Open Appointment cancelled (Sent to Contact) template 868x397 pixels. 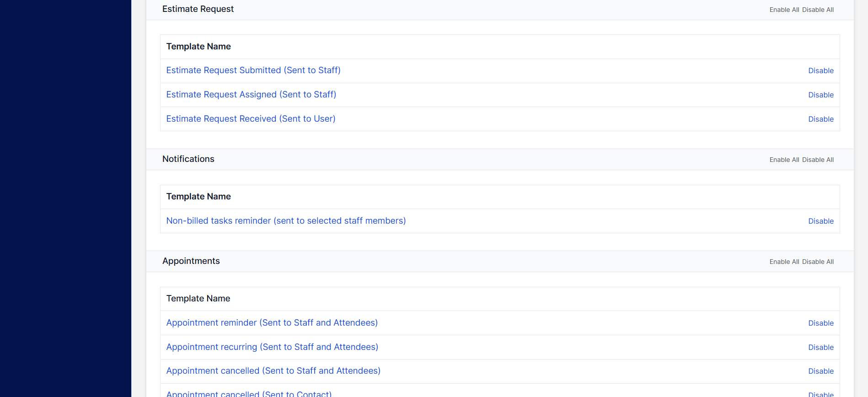pos(249,394)
